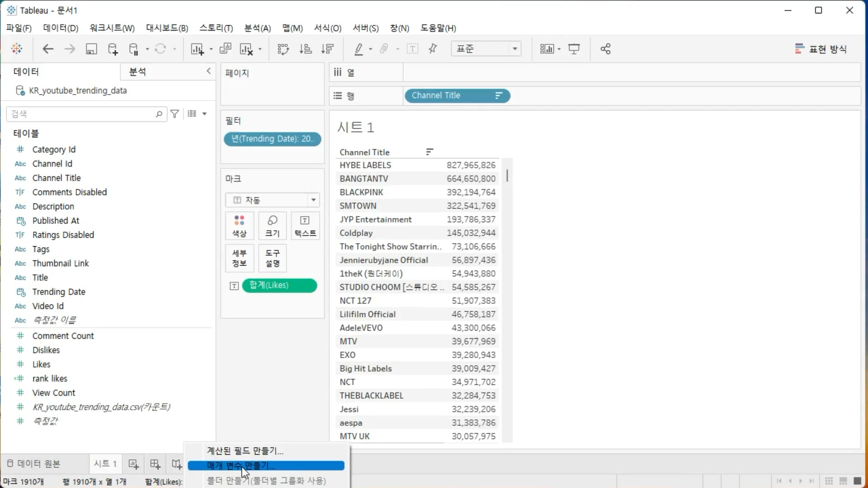The height and width of the screenshot is (488, 868).
Task: Open presentation mode icon
Action: pyautogui.click(x=574, y=49)
